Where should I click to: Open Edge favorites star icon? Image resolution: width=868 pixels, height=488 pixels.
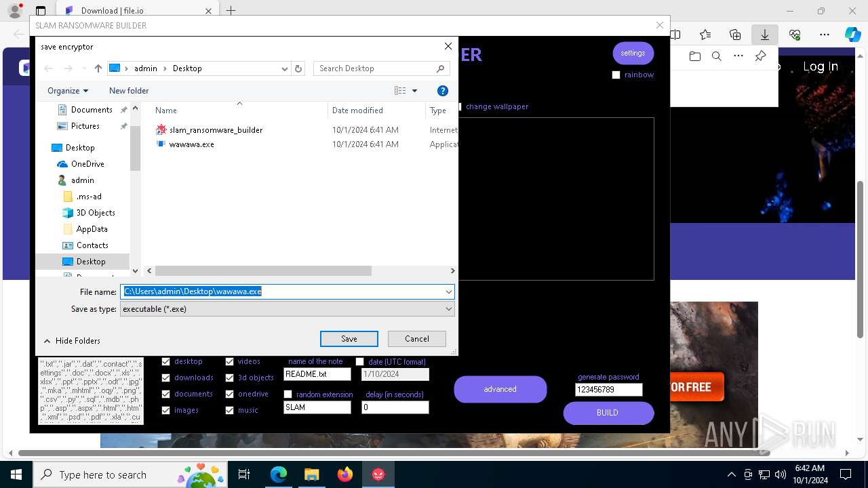click(705, 35)
